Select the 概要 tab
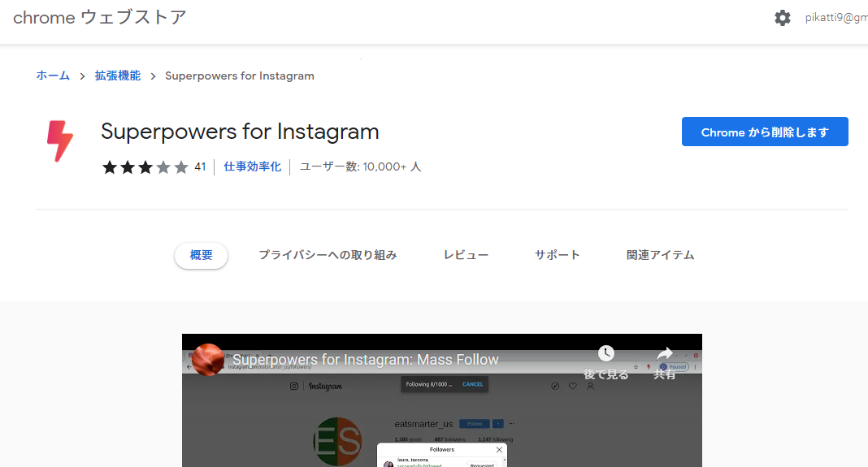This screenshot has width=868, height=467. tap(201, 255)
